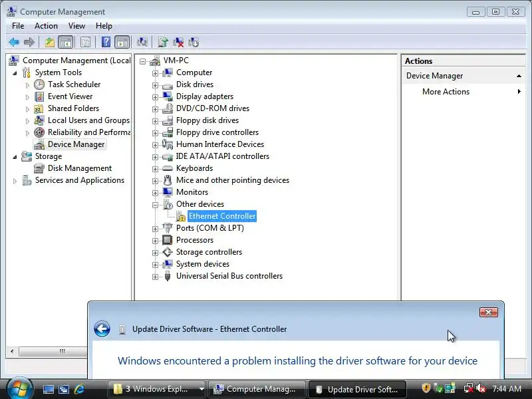Viewport: 532px width, 399px height.
Task: Collapse the Storage tree node
Action: pos(15,157)
